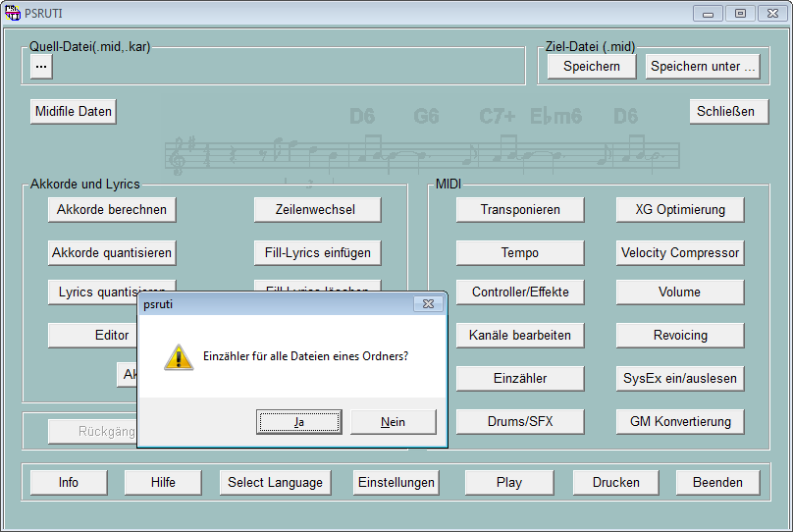The width and height of the screenshot is (793, 532).
Task: Launch XG Optimierung
Action: tap(680, 210)
